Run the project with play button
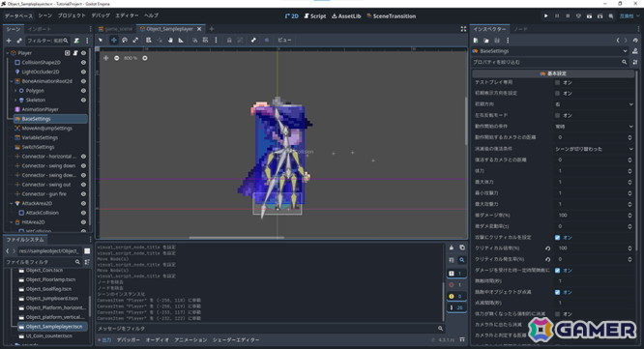Screen dimensions: 644x349 [x=545, y=16]
